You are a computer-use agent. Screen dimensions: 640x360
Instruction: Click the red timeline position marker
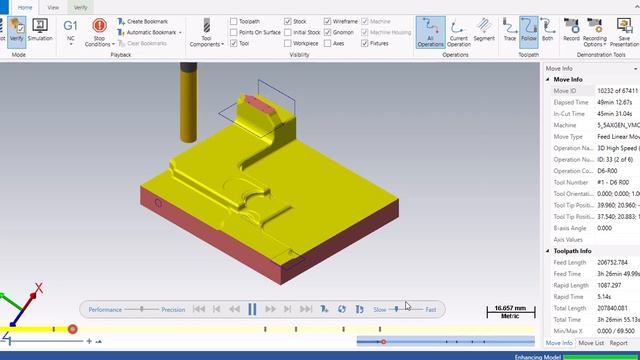coord(73,329)
